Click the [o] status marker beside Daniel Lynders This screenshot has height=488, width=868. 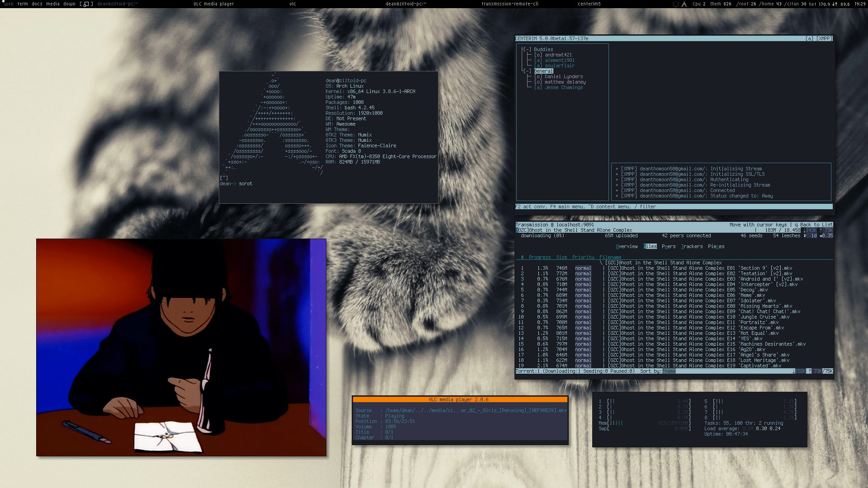click(538, 76)
